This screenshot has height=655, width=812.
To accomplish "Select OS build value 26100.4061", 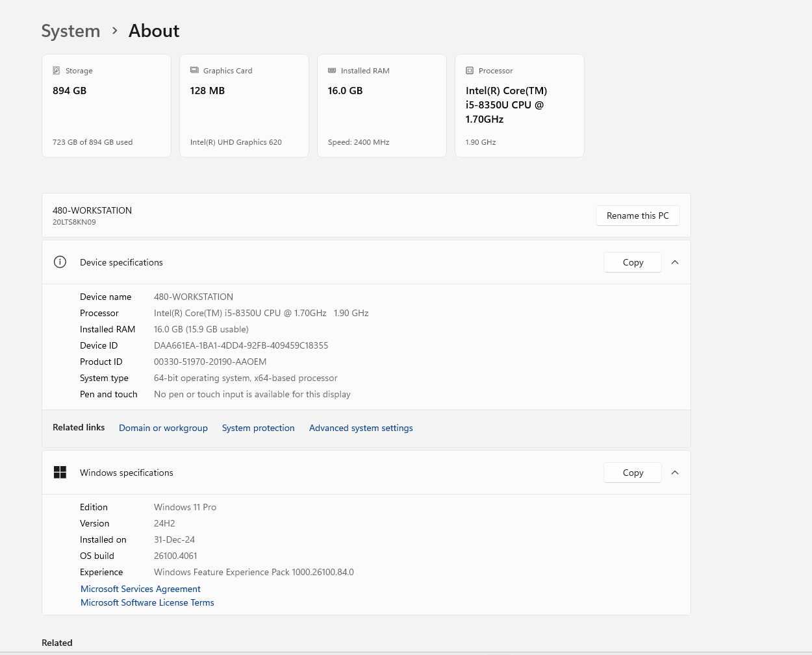I will click(175, 556).
